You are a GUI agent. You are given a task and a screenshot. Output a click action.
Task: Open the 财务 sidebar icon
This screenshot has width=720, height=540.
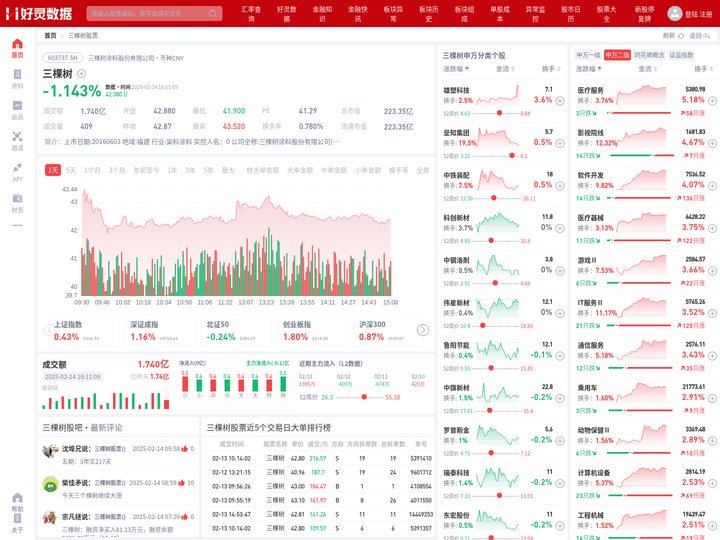click(x=17, y=198)
